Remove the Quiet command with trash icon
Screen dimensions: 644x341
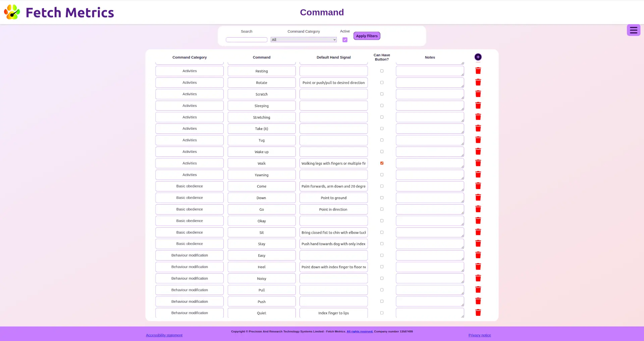[x=478, y=313]
